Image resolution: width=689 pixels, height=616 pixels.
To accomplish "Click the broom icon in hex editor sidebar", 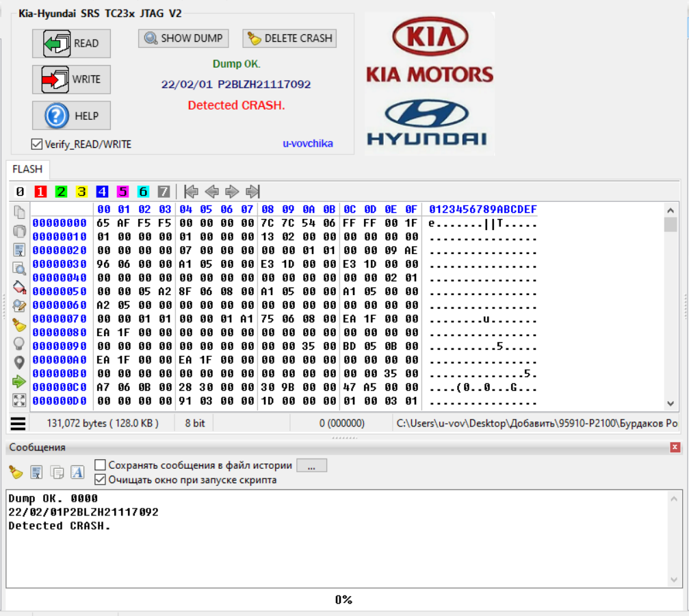I will pos(19,325).
